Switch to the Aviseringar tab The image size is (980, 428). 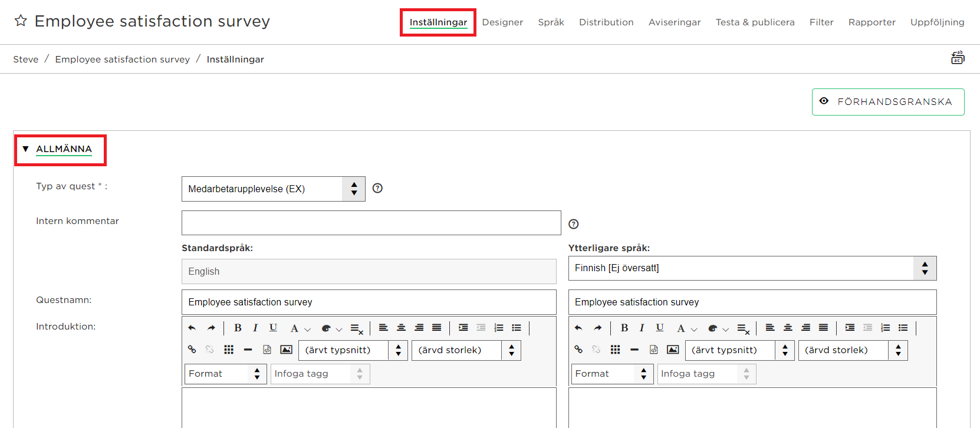click(675, 22)
